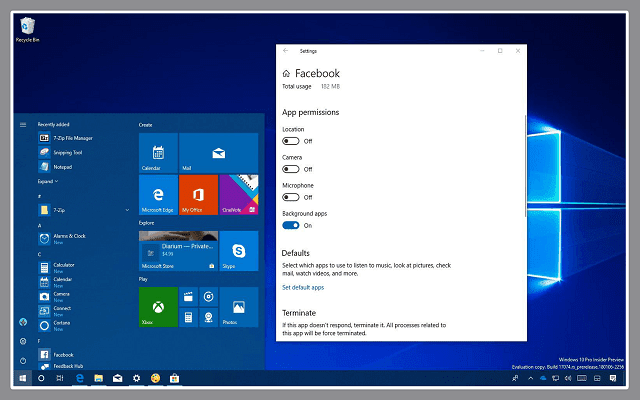Image resolution: width=640 pixels, height=400 pixels.
Task: Turn off the Background apps toggle
Action: click(291, 225)
